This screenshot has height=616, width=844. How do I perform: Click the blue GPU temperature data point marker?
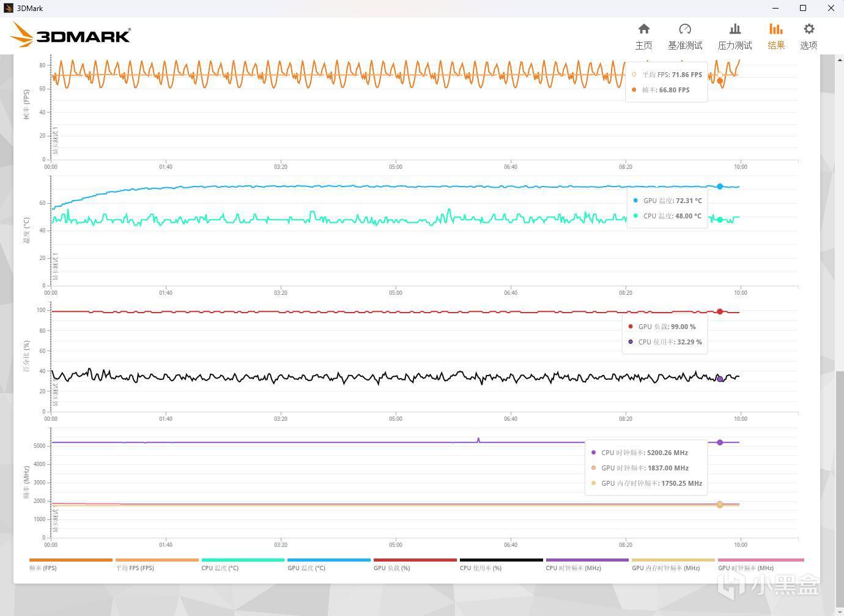pyautogui.click(x=720, y=187)
